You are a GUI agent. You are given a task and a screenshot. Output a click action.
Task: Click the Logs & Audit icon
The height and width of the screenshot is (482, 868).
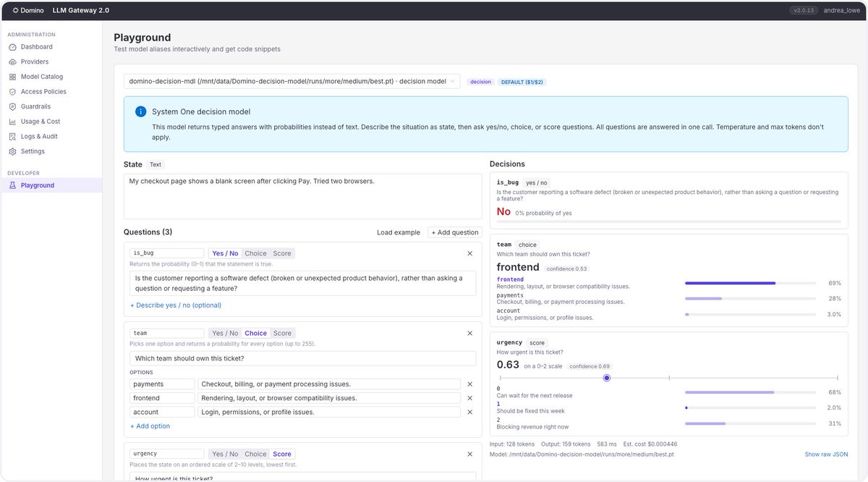pos(13,136)
